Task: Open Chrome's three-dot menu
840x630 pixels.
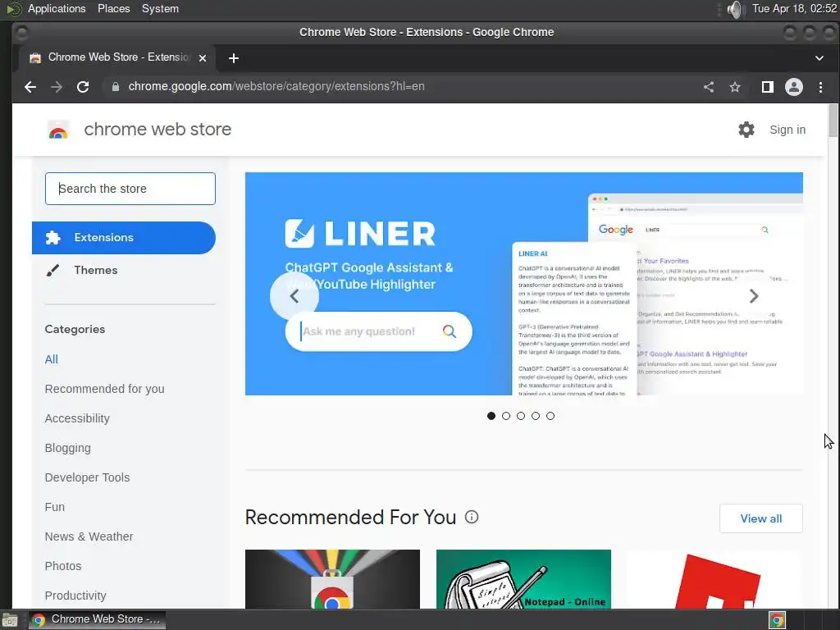Action: pos(820,87)
